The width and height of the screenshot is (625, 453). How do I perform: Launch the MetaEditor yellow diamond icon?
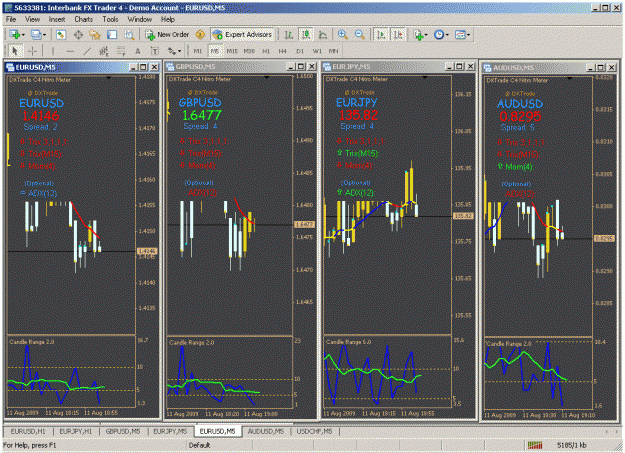pos(200,35)
